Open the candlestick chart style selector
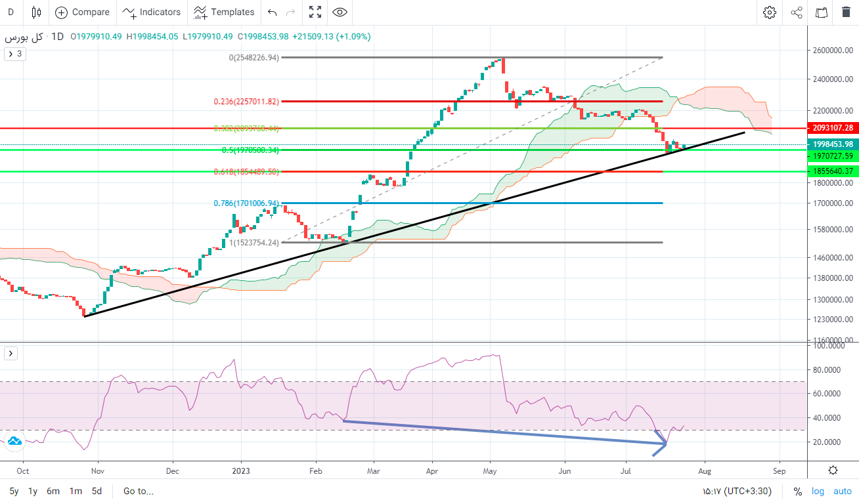 point(35,12)
